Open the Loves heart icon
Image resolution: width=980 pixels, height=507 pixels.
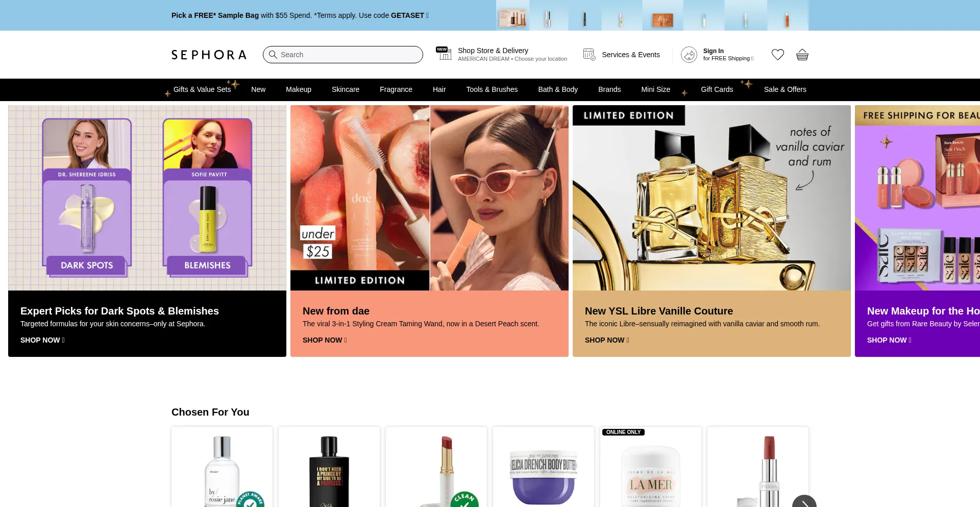tap(777, 55)
